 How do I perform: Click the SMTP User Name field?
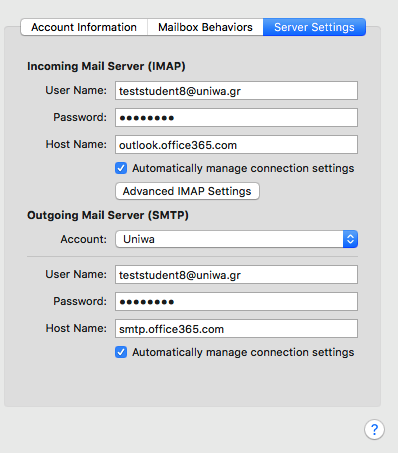click(236, 275)
